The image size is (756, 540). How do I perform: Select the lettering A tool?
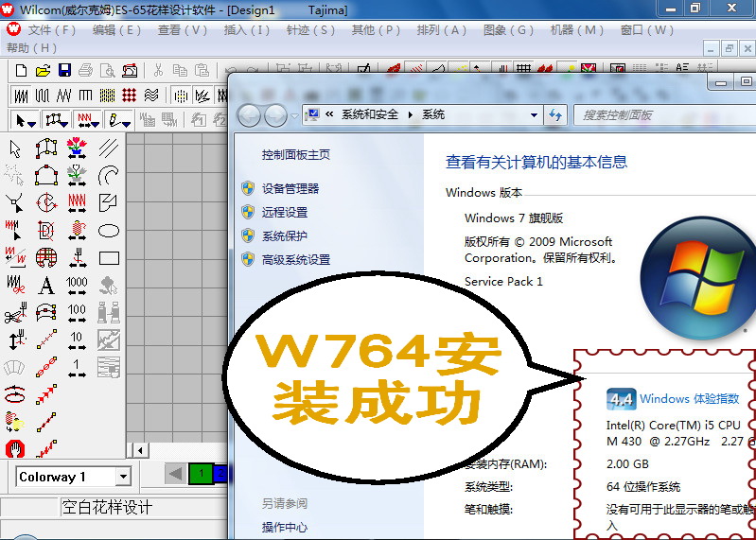[46, 286]
